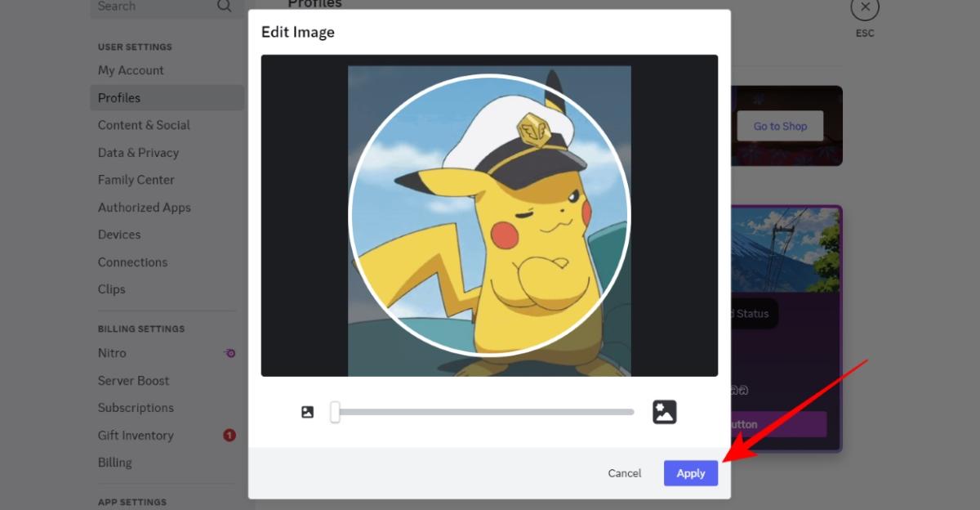Apply the edited profile image

tap(690, 473)
